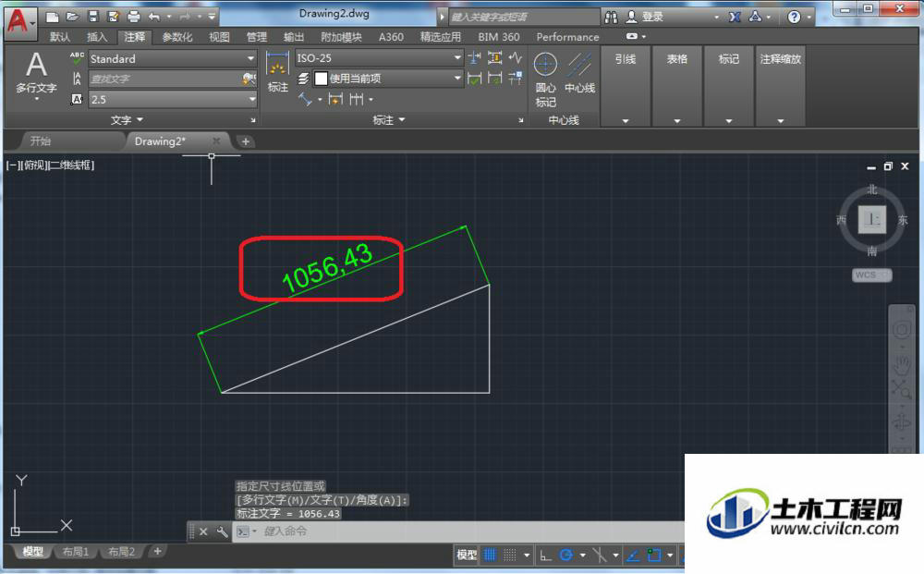The height and width of the screenshot is (574, 924).
Task: Click the command line customize wrench icon
Action: point(222,531)
